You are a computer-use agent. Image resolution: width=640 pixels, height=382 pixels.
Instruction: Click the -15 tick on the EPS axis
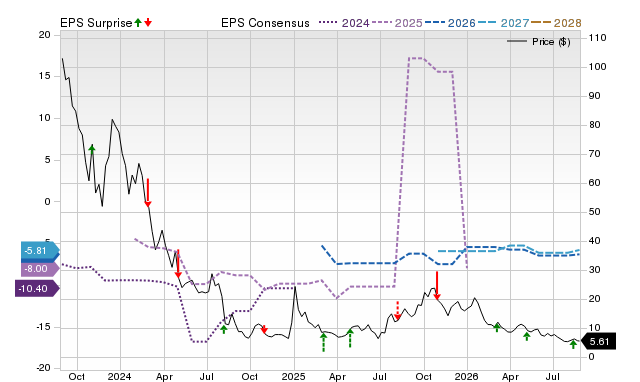point(43,327)
